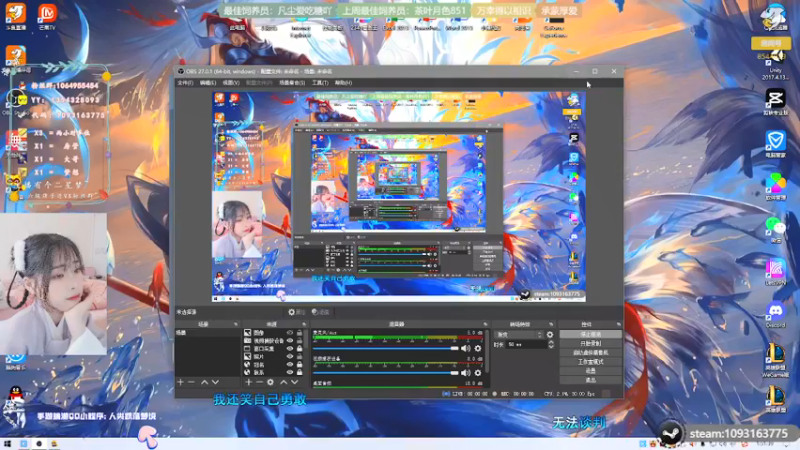Image resolution: width=800 pixels, height=450 pixels.
Task: Start the virtual camera in OBS controls
Action: [x=590, y=353]
